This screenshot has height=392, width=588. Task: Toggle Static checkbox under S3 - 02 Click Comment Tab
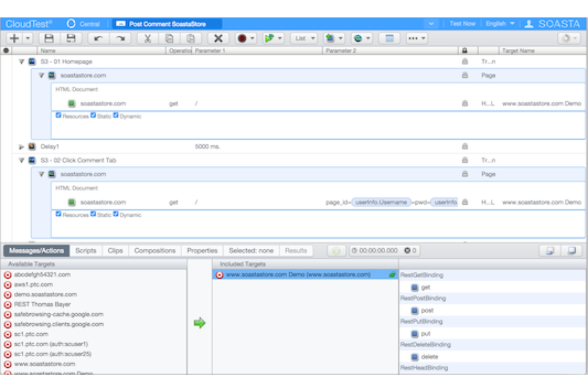click(93, 214)
